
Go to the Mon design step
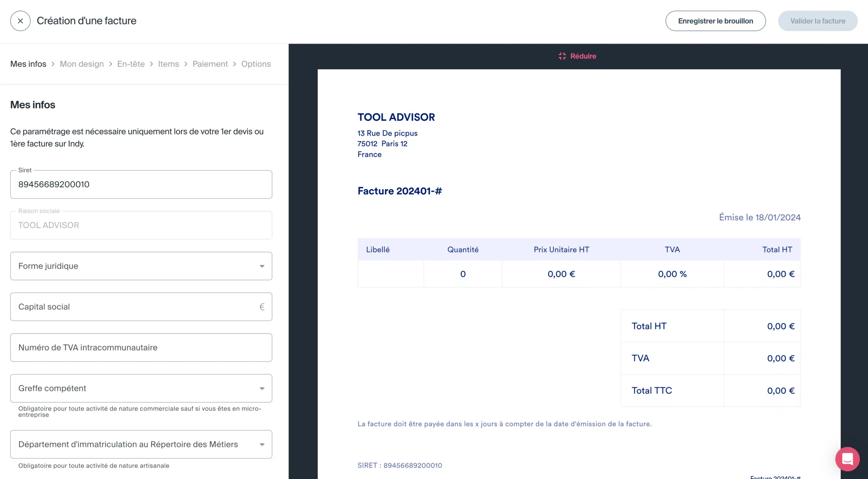coord(82,64)
